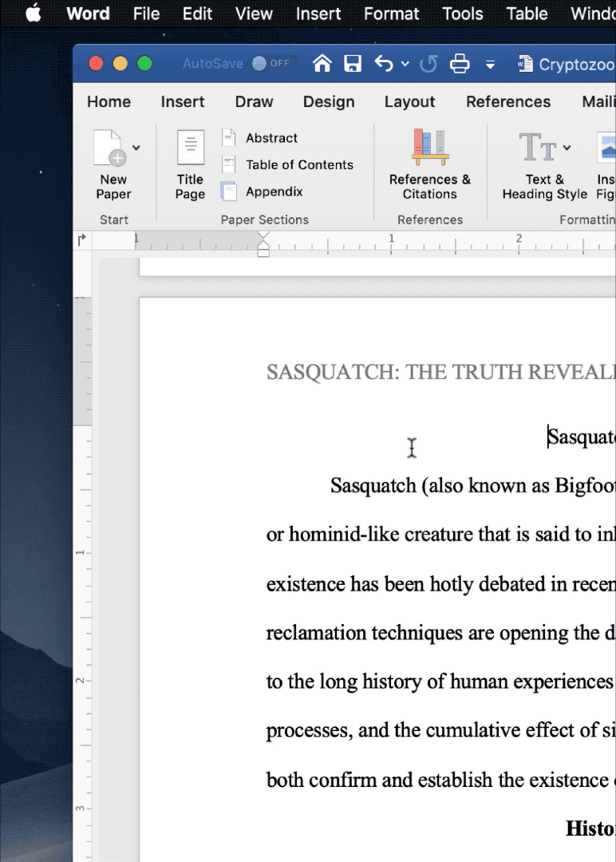Open the Format menu in the menu bar
This screenshot has height=862, width=616.
coord(391,14)
